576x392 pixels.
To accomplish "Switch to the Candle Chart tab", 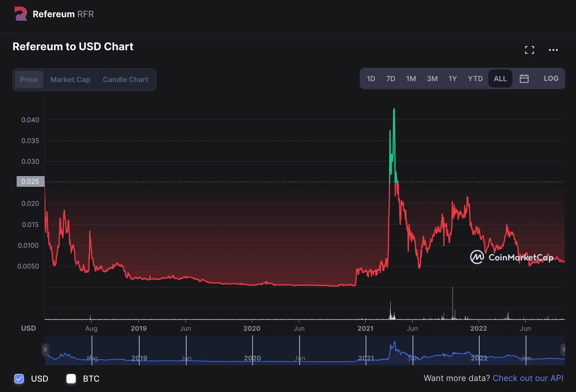I will pyautogui.click(x=125, y=80).
